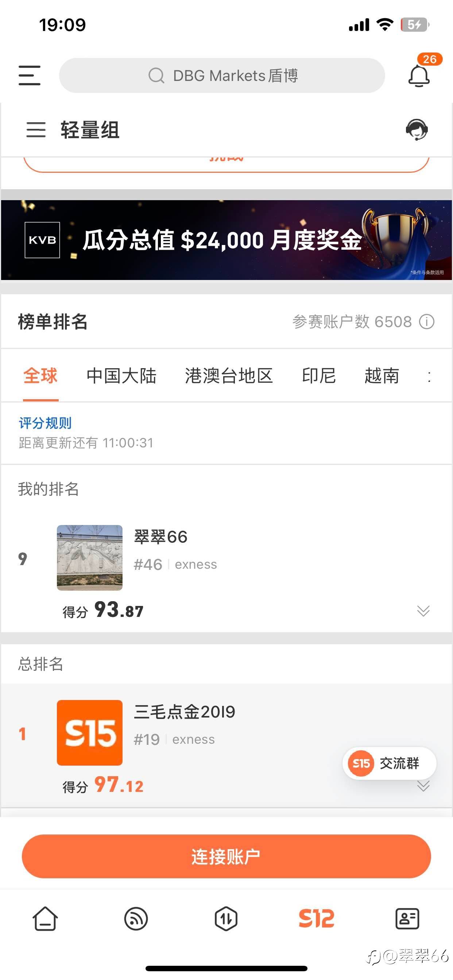Expand details for 翠翠66 ranking
453x980 pixels.
(423, 611)
